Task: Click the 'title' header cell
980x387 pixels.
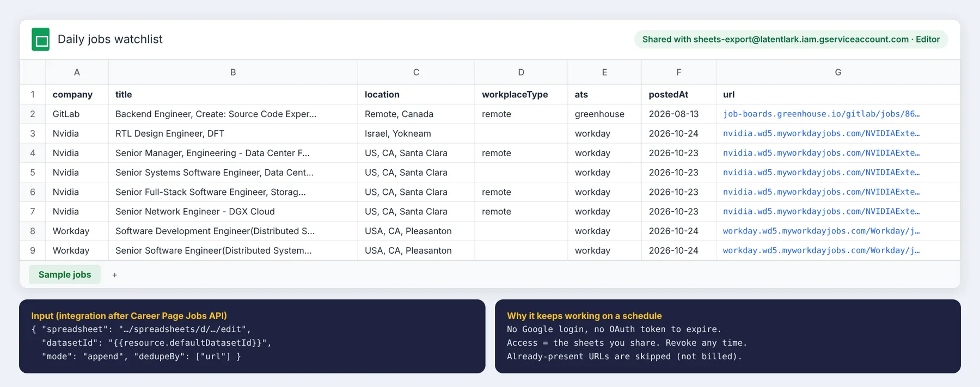Action: (233, 95)
